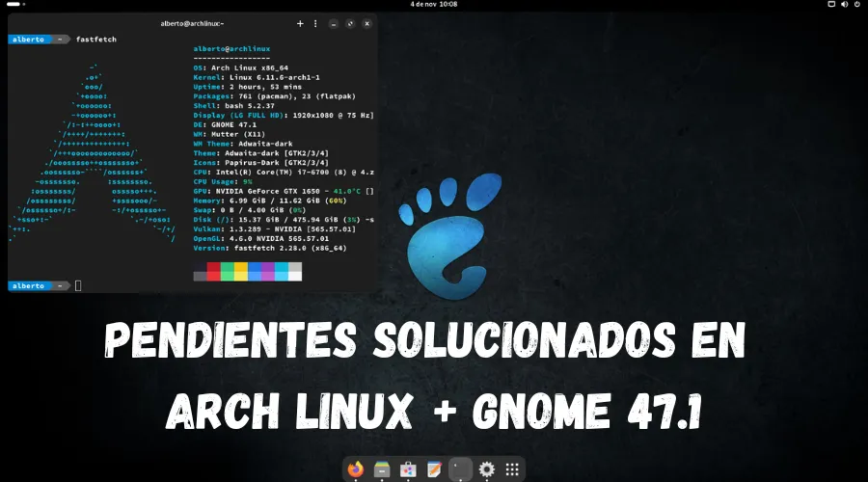Click the "CPU: Intel(R) Core(TM) i7-6700" line
The image size is (868, 482).
(284, 173)
